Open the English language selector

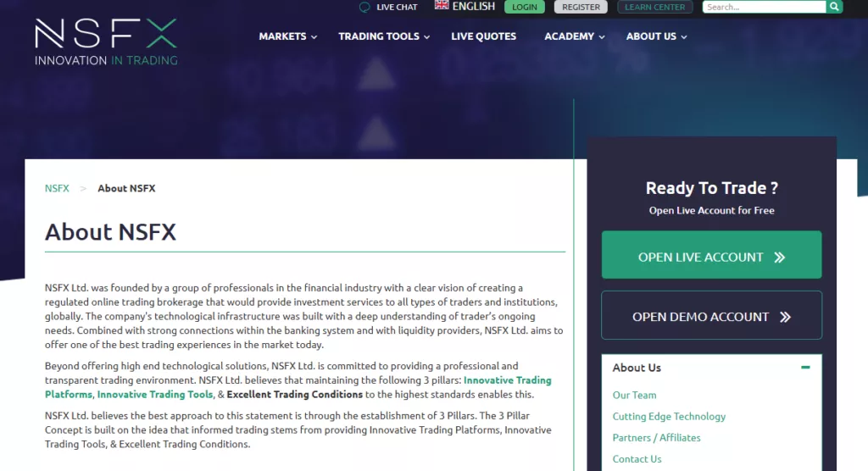tap(465, 6)
